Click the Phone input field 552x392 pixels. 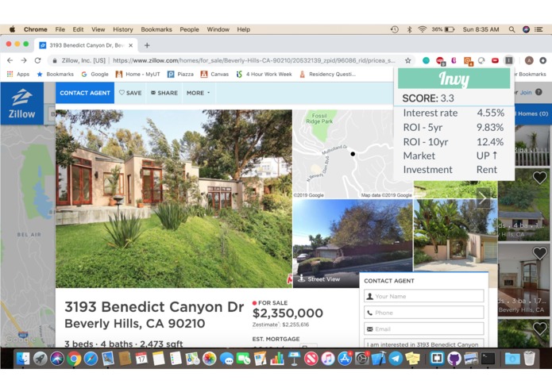point(424,313)
